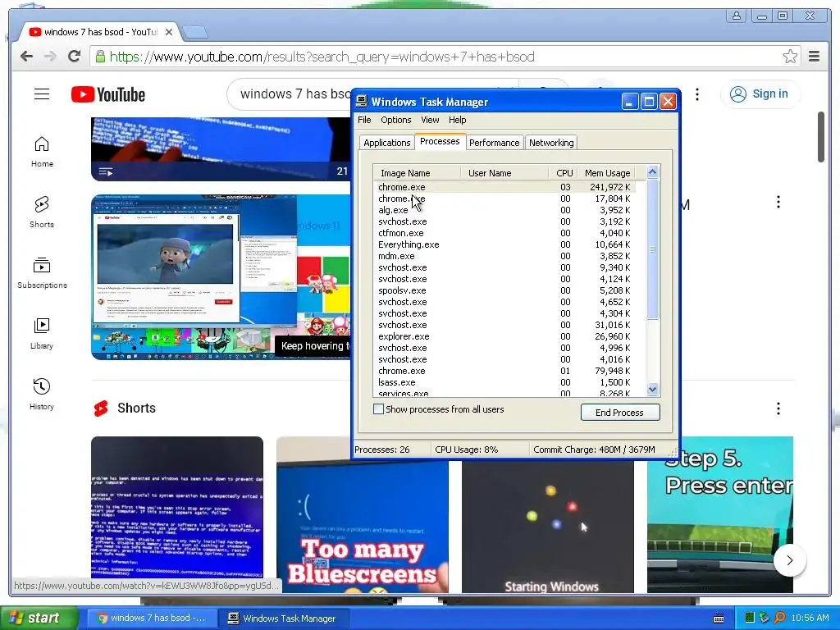Go to the YouTube logo home
This screenshot has height=630, width=840.
tap(108, 94)
